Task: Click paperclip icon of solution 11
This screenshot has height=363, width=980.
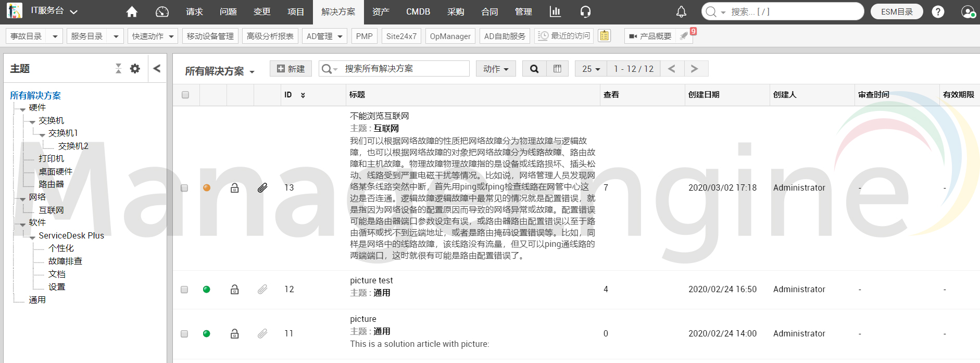Action: (262, 333)
